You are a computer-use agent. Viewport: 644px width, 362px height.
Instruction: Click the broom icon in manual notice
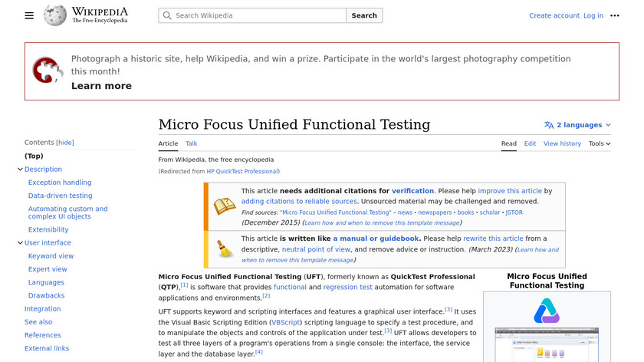tap(225, 249)
